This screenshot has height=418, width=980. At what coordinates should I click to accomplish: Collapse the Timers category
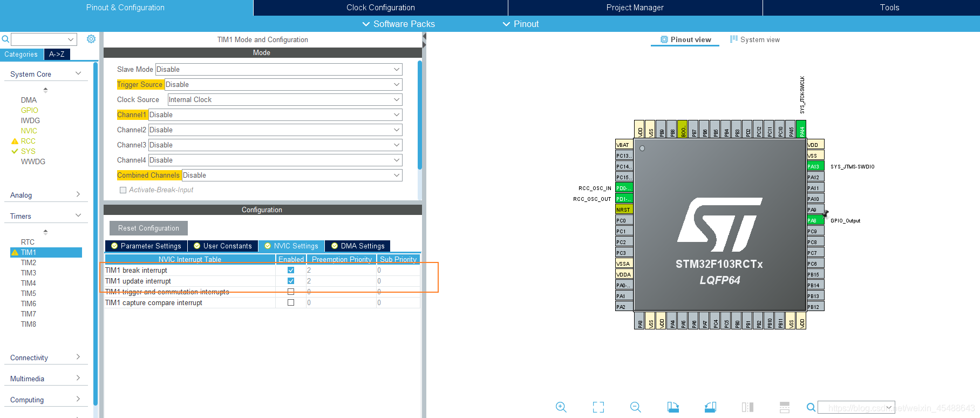(45, 216)
